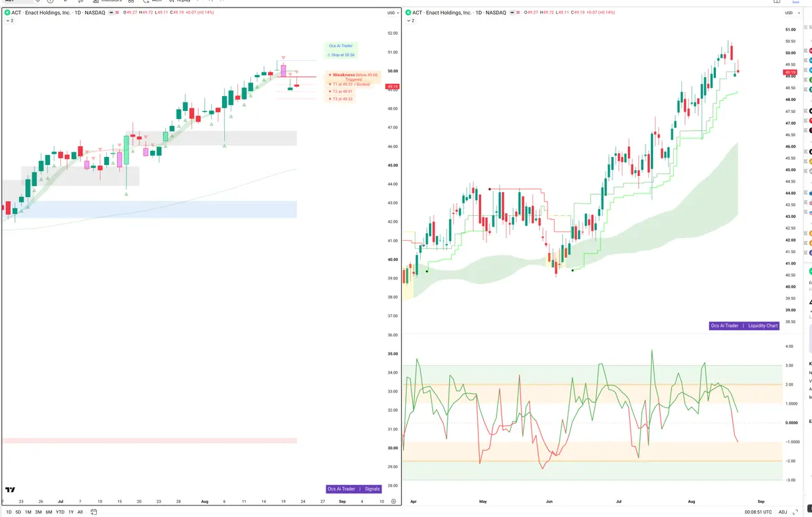Click the T3 at 48.53 label

[340, 99]
